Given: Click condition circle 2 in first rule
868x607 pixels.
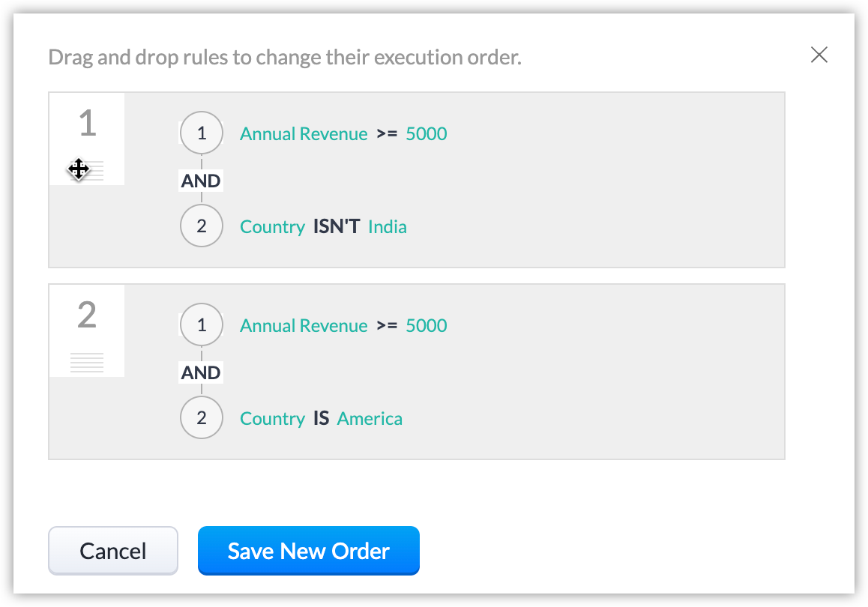Looking at the screenshot, I should tap(202, 226).
